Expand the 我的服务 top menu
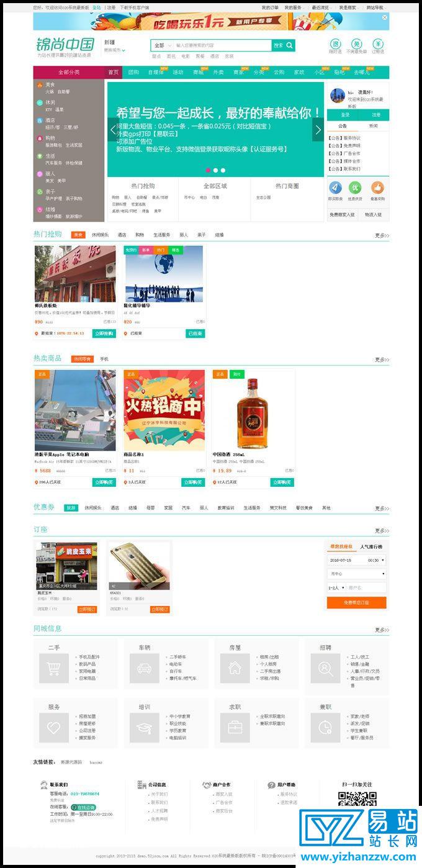422x868 pixels. [x=294, y=7]
